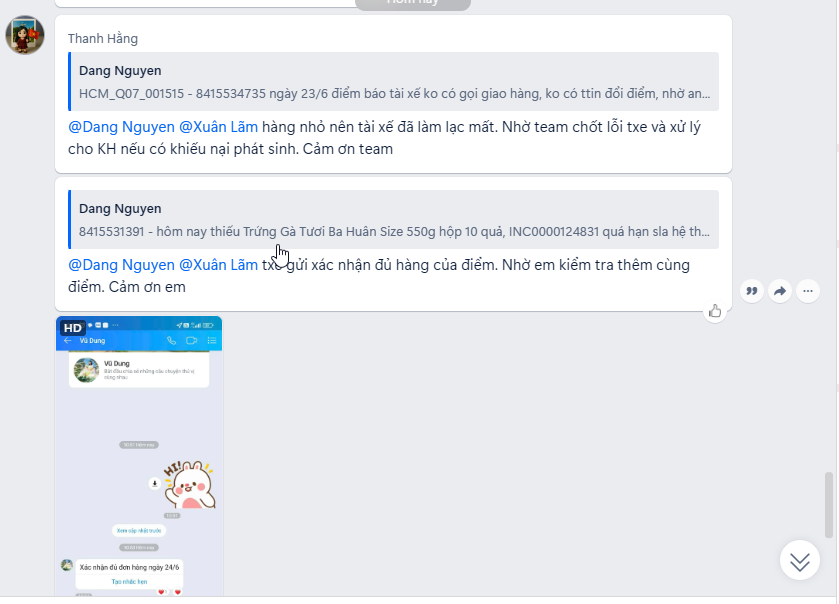Viewport: 839px width, 604px height.
Task: Click @Dang Nguyen mention in second message
Action: click(x=121, y=265)
